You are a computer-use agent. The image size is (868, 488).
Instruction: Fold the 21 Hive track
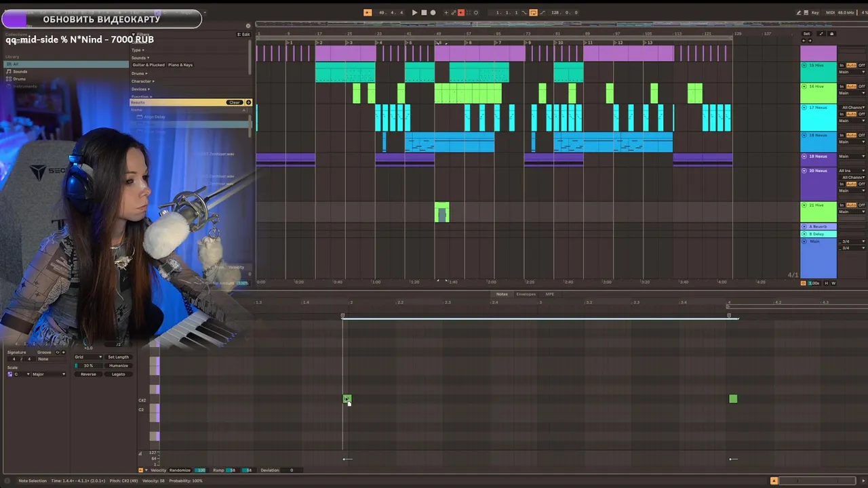click(804, 205)
